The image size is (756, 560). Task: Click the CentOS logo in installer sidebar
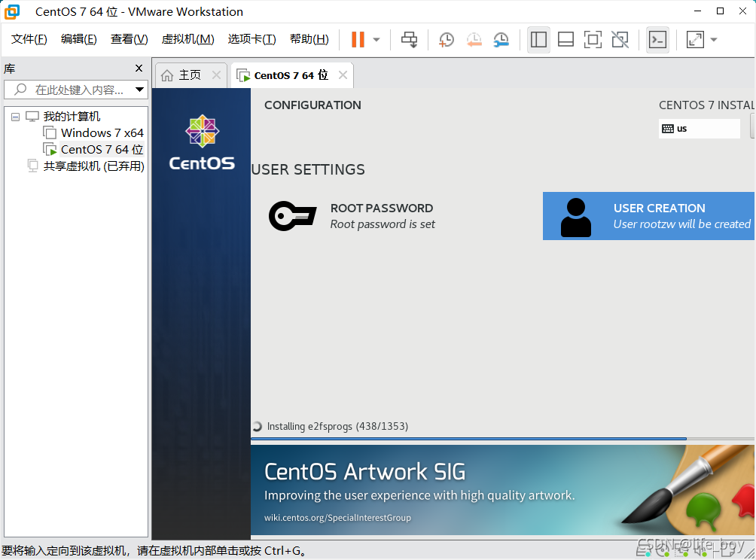pos(202,143)
